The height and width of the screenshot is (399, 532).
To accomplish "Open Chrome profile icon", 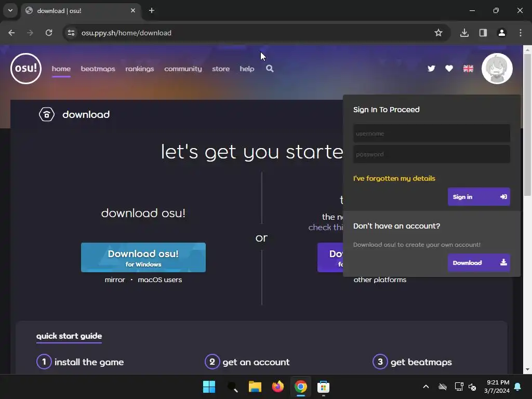I will click(x=502, y=33).
